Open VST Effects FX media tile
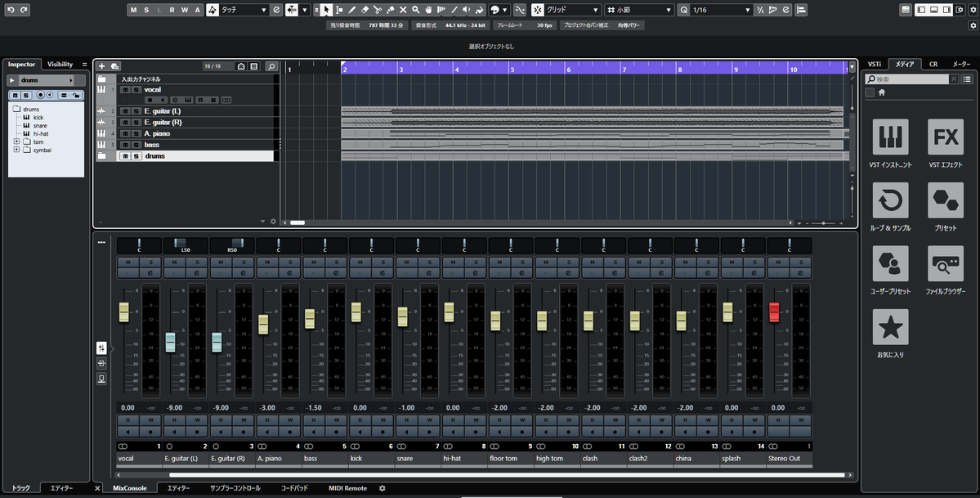 [945, 137]
